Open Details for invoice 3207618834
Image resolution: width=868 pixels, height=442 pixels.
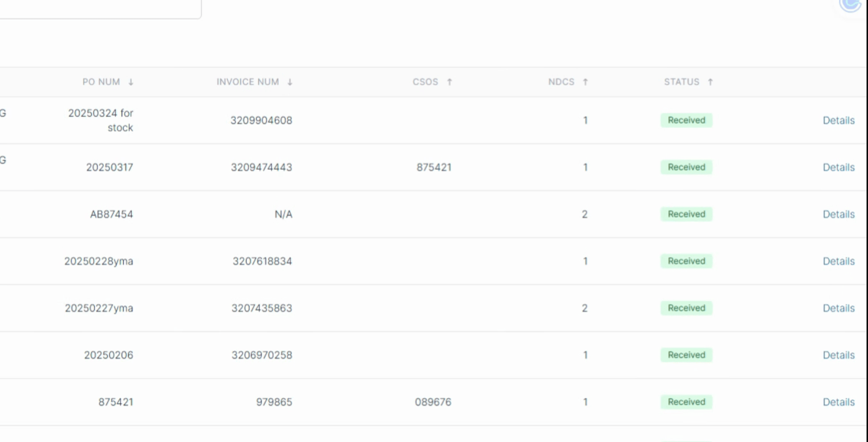[839, 261]
